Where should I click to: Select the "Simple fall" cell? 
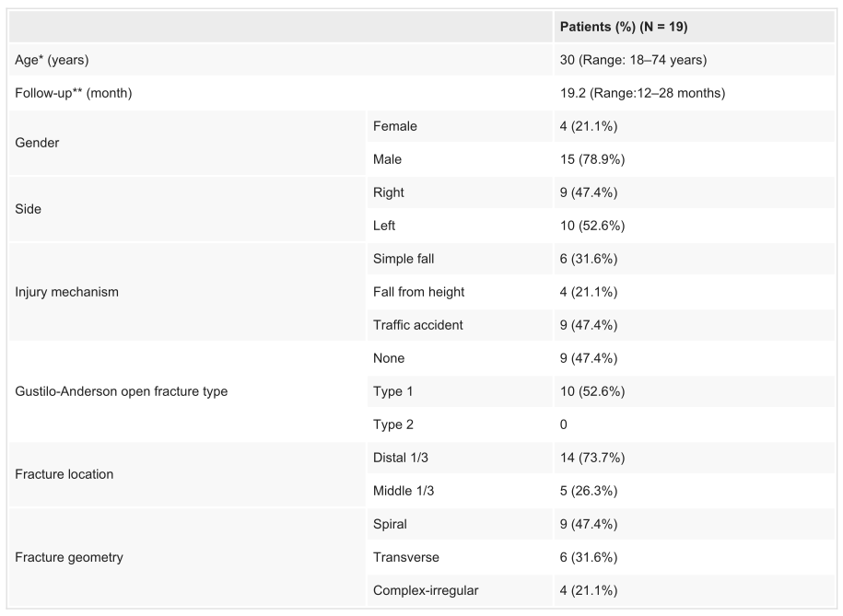click(404, 259)
